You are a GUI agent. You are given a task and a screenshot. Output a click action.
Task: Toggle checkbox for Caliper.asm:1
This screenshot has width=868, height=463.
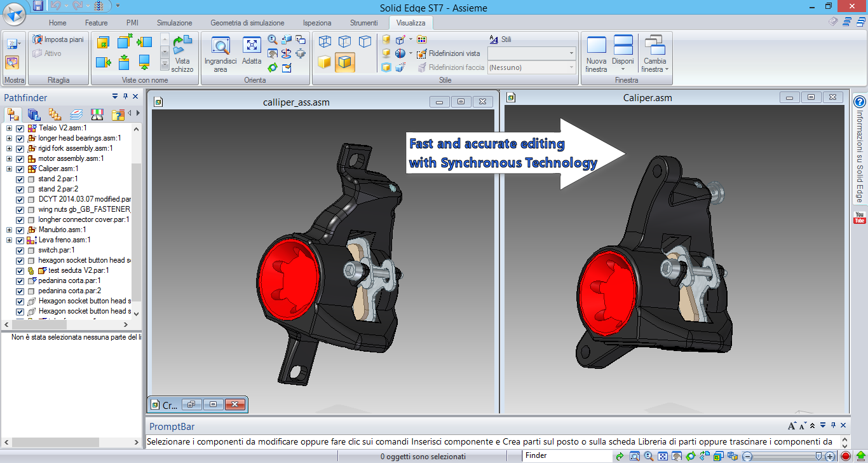(20, 169)
